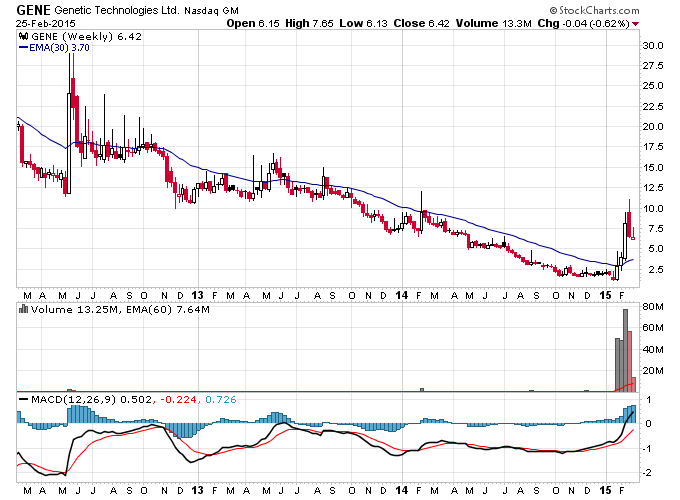This screenshot has height=500, width=680.
Task: Click the 20M volume axis label
Action: click(x=653, y=371)
